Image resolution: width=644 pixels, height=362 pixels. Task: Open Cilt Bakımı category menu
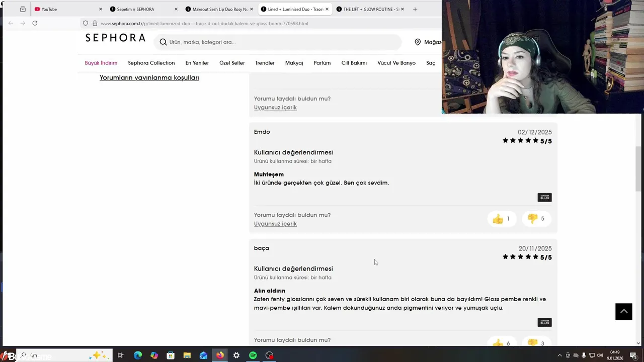click(354, 63)
